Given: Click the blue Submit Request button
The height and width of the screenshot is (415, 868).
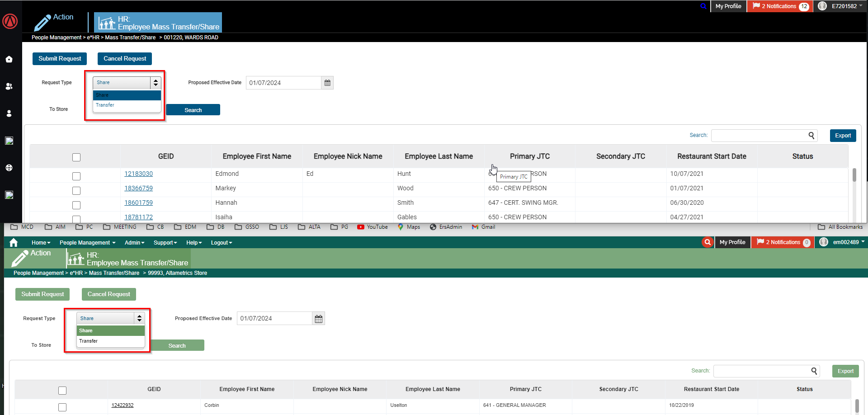Looking at the screenshot, I should [x=60, y=59].
